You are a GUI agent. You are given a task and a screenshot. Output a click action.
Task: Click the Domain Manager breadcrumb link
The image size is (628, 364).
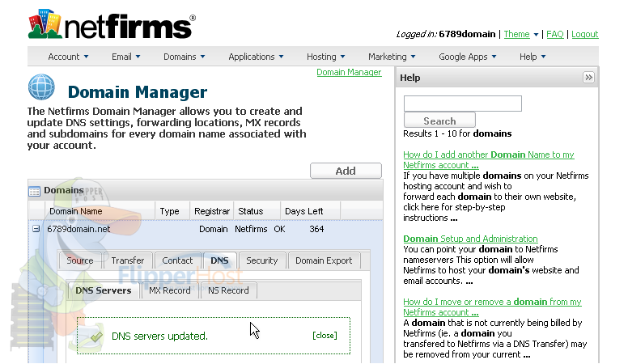tap(349, 73)
